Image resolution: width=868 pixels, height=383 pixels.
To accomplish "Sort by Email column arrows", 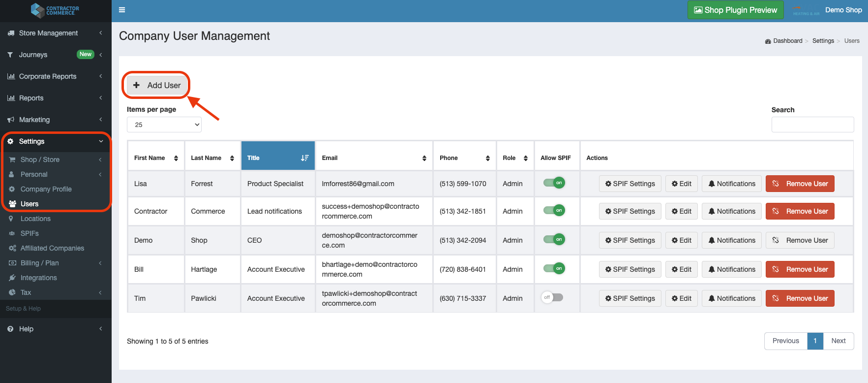I will [424, 158].
